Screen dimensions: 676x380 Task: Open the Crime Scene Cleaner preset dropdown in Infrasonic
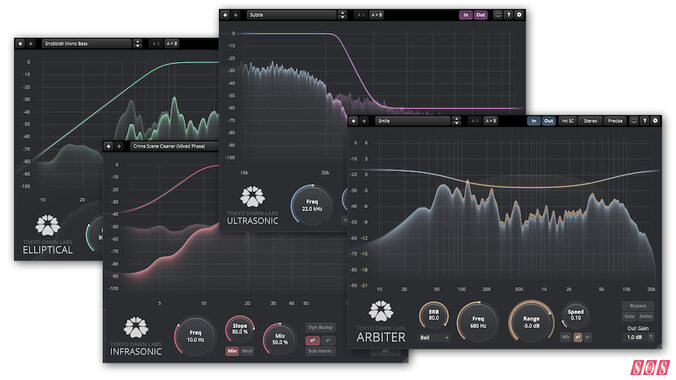pyautogui.click(x=175, y=146)
